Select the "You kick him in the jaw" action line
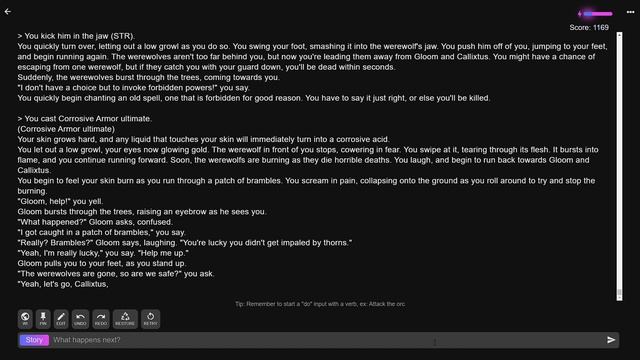640x360 pixels. click(x=76, y=36)
